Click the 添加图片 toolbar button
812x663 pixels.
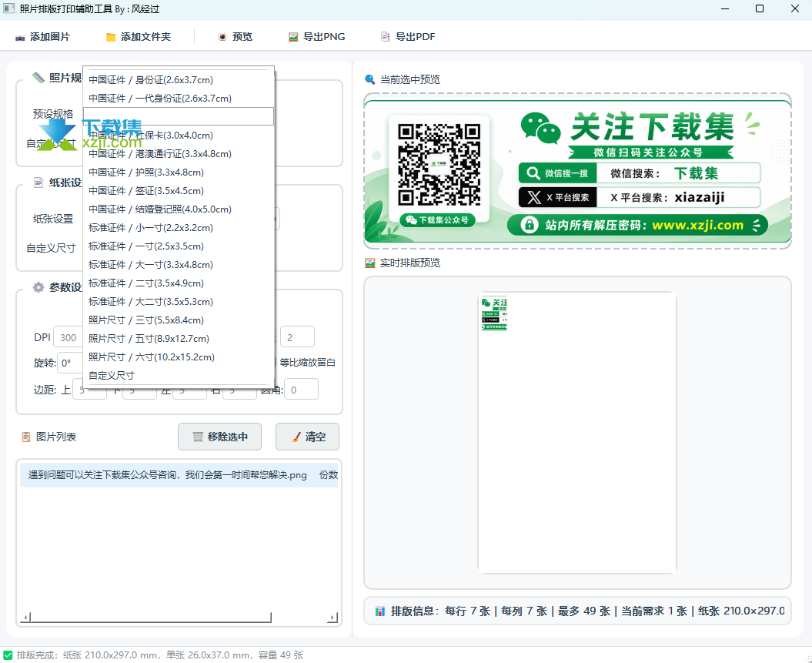[x=42, y=37]
